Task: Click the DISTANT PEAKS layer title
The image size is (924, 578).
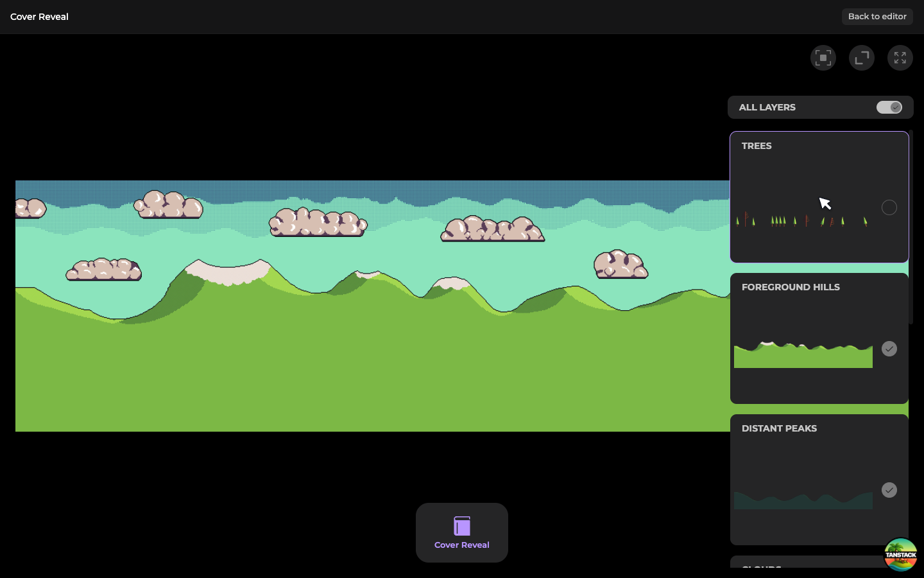Action: coord(779,428)
